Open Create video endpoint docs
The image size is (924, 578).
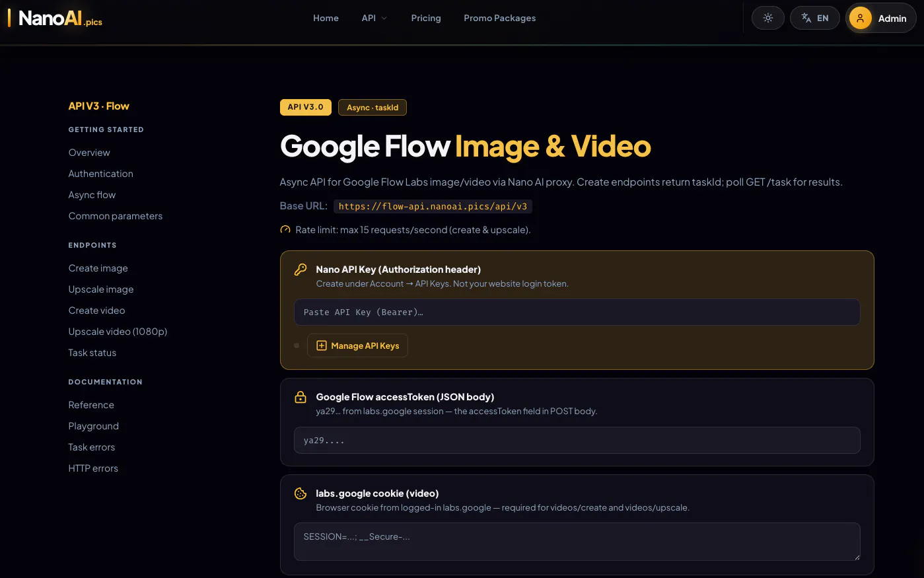click(96, 310)
